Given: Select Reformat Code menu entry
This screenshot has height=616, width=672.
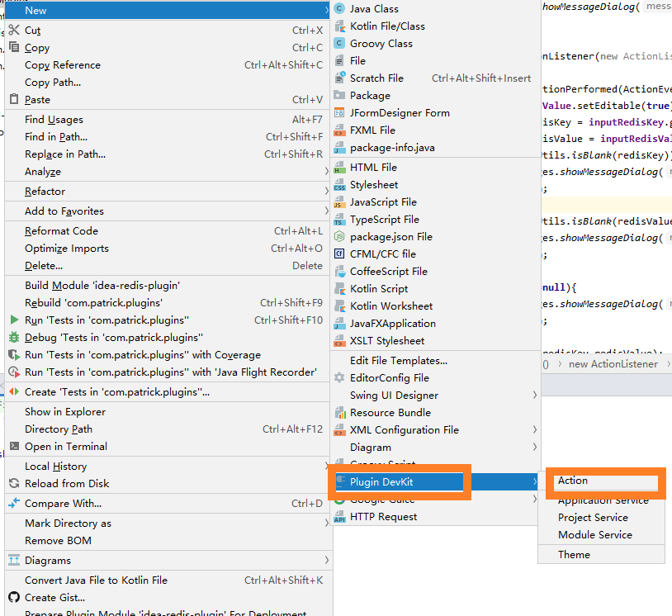Looking at the screenshot, I should pos(167,230).
